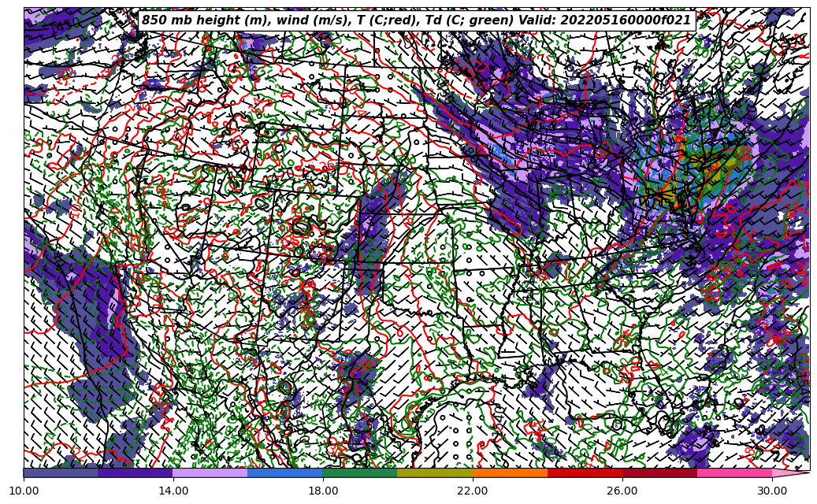Select the dark crimson 26–28 colorbar segment
This screenshot has width=817, height=504.
[659, 473]
